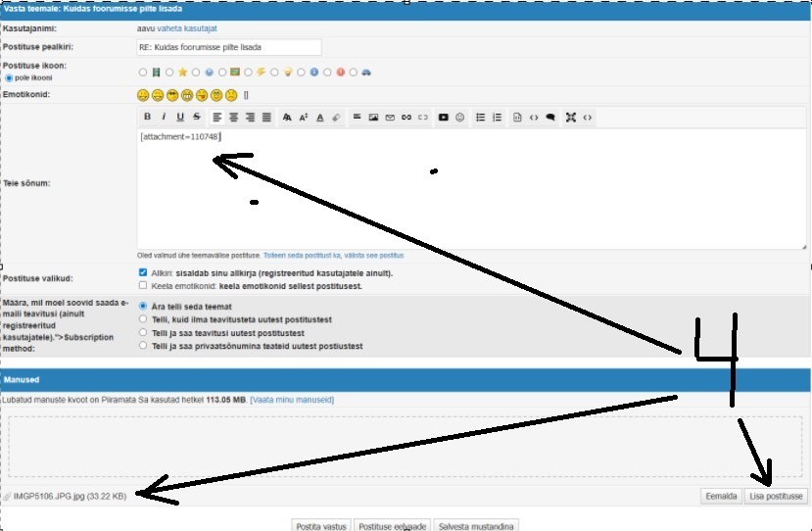
Task: Click the "vaheta kasutajat" link
Action: (x=194, y=30)
